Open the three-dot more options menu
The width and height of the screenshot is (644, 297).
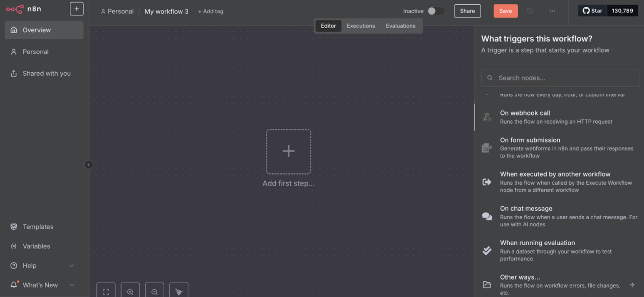tap(552, 11)
